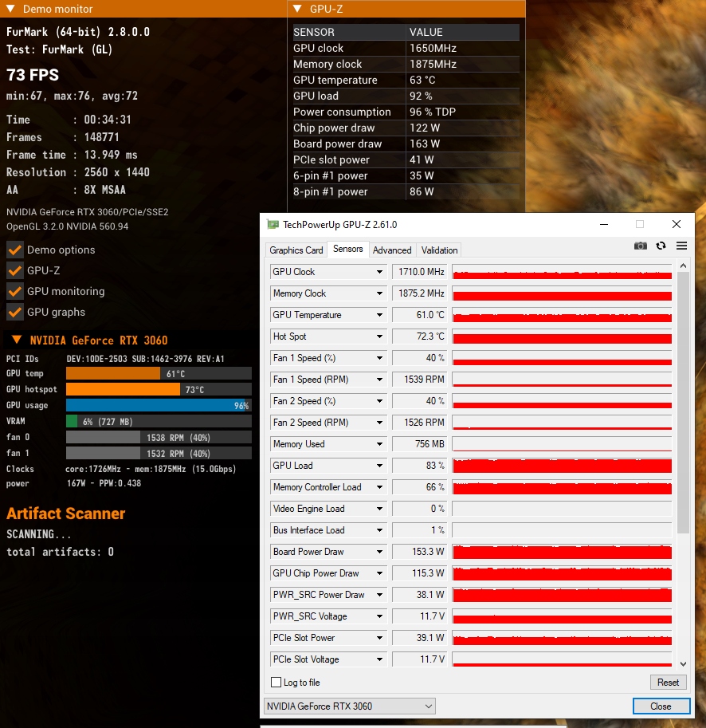This screenshot has width=706, height=728.
Task: Click the GPU-Z scrollbar down arrow
Action: point(683,664)
